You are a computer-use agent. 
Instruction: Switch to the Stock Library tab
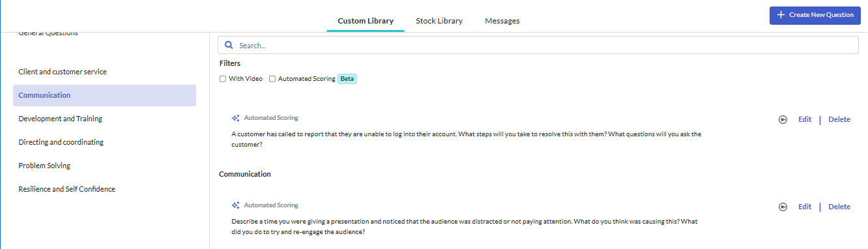pyautogui.click(x=439, y=21)
